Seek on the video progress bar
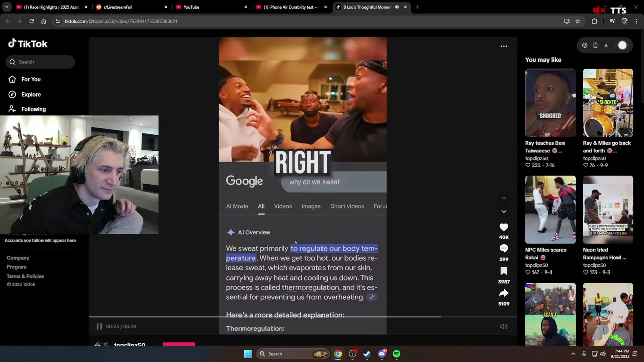Screen dimensions: 644x362 302,317
